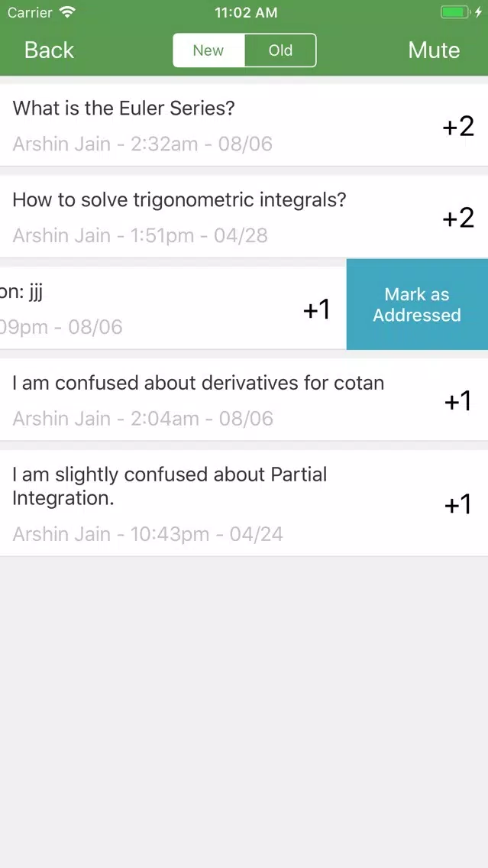Open the Euler Series question

coord(244,125)
